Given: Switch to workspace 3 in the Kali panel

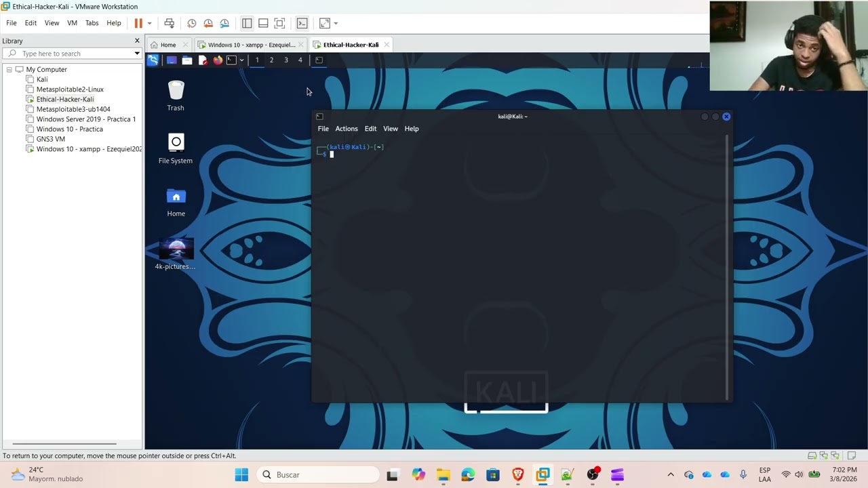Looking at the screenshot, I should (286, 60).
